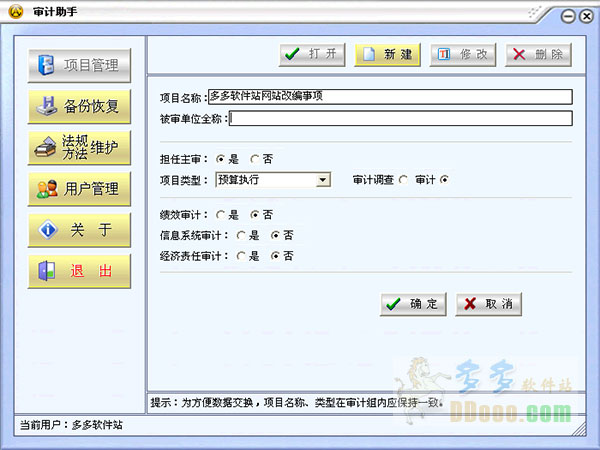
Task: Click the 提示 hint text line
Action: click(297, 403)
